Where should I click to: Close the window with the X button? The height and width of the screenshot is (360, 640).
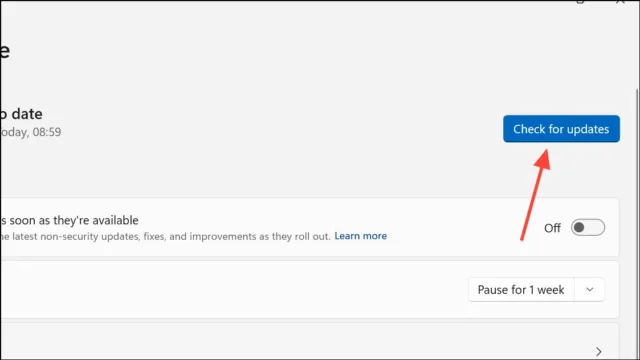(x=620, y=2)
